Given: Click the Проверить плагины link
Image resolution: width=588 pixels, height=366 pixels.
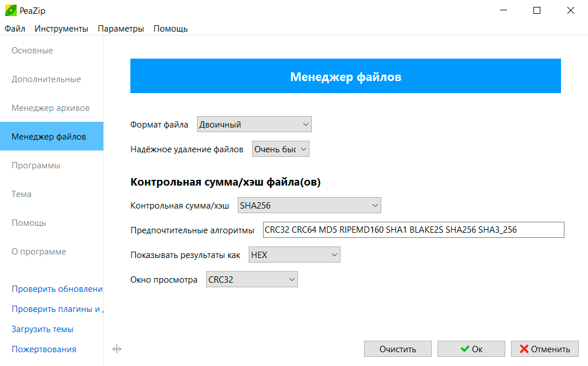Looking at the screenshot, I should tap(57, 309).
